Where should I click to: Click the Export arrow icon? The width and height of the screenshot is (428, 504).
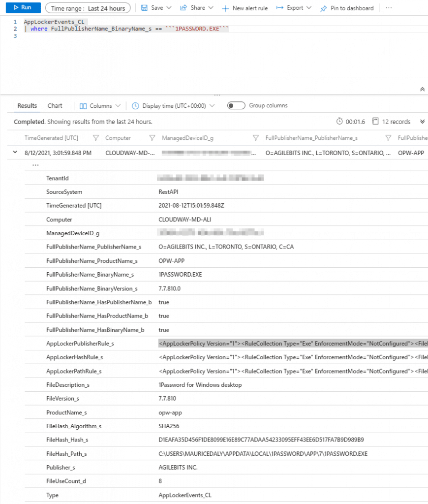280,8
